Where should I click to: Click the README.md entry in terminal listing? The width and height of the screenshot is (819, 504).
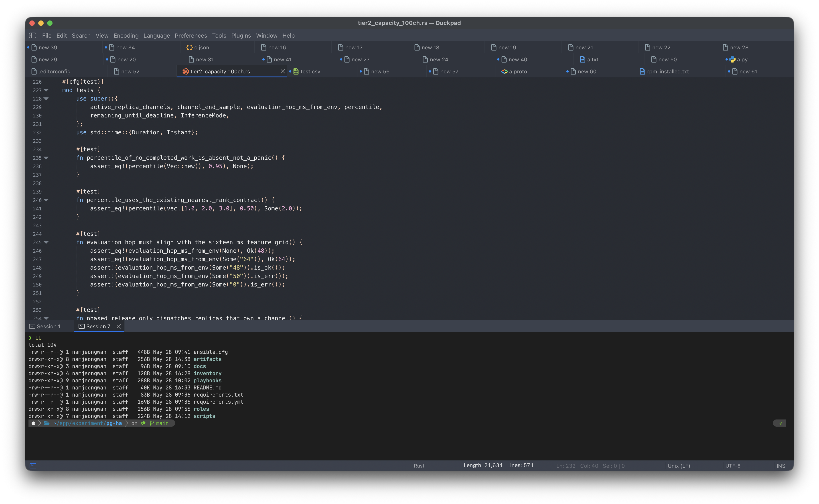[x=207, y=388]
